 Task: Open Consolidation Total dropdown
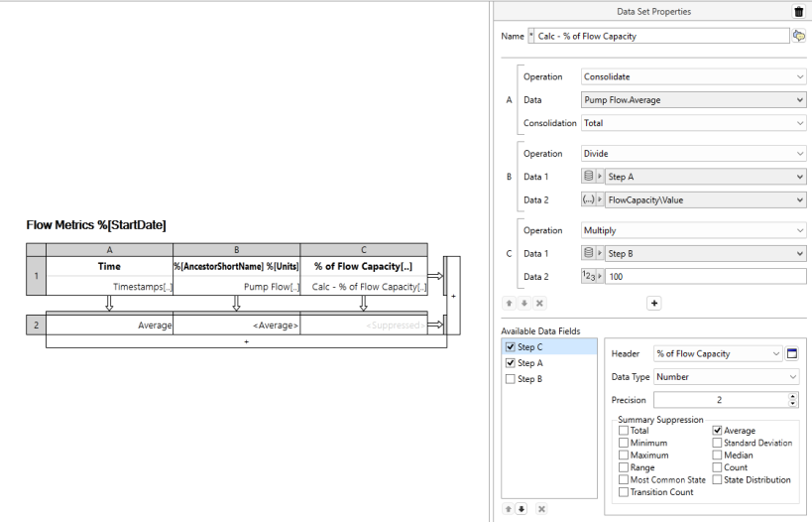click(693, 123)
